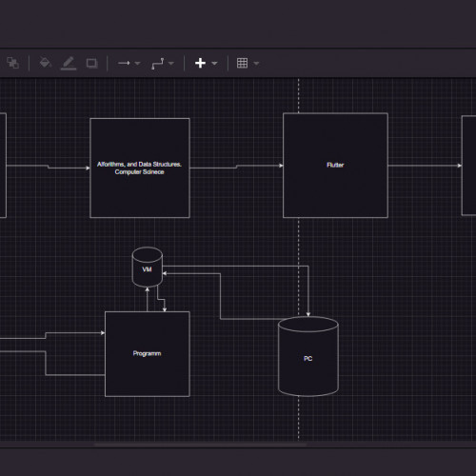Toggle the Shadow icon in toolbar
Viewport: 476px width, 476px height.
[x=91, y=63]
